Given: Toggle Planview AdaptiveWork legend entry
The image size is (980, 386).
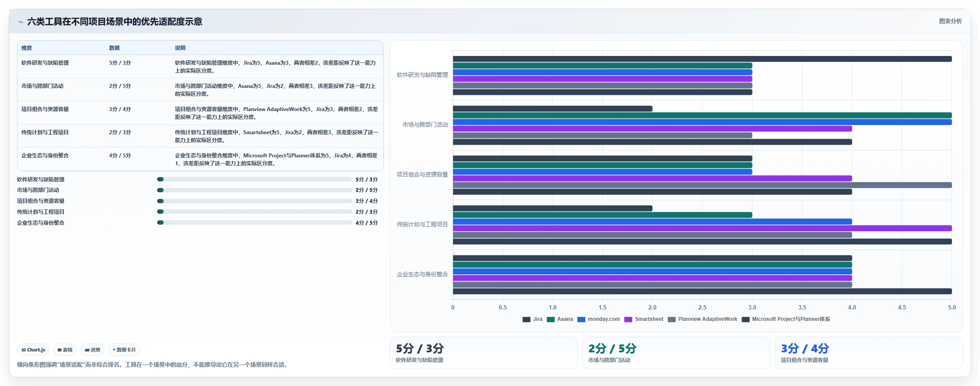Looking at the screenshot, I should [x=702, y=319].
